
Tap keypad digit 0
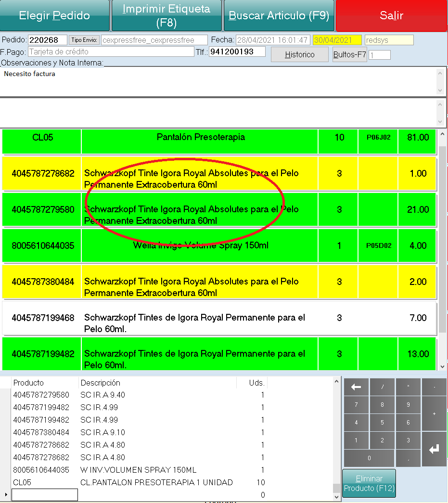click(x=369, y=458)
